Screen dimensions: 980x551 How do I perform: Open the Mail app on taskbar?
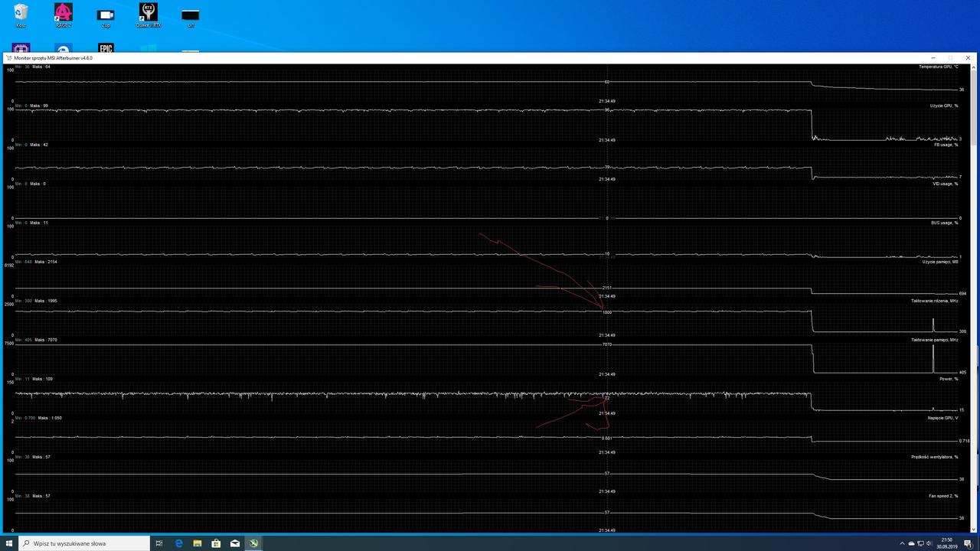point(235,543)
